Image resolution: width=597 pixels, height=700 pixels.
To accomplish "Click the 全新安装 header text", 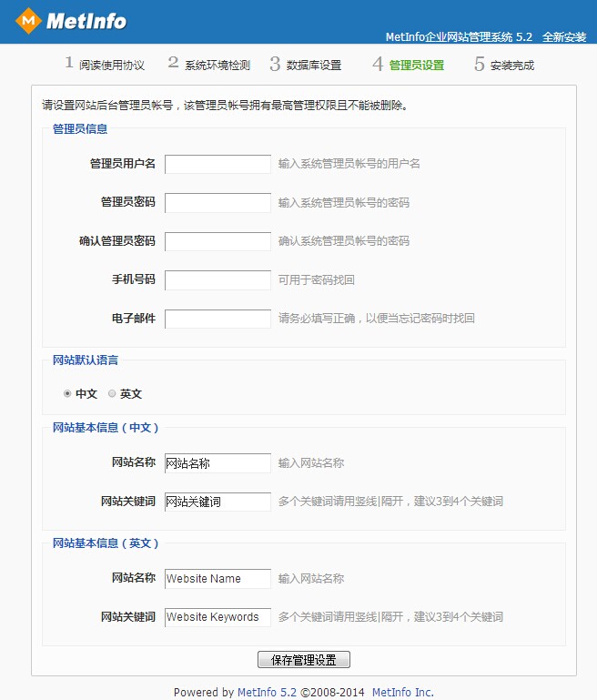I will (564, 36).
